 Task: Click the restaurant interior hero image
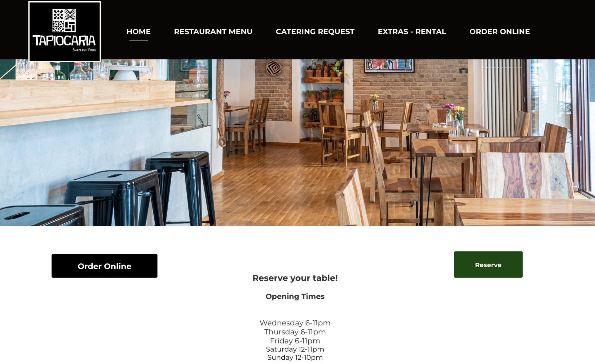pos(297,143)
